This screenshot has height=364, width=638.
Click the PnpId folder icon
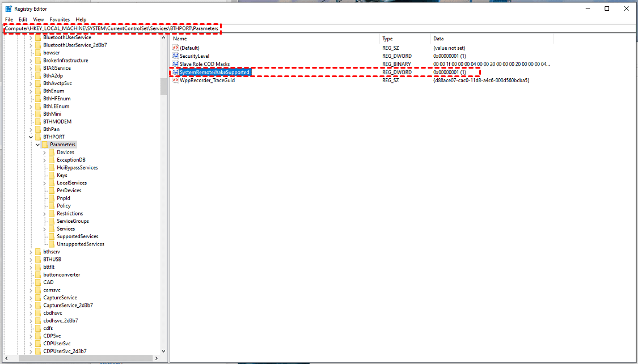[x=51, y=198]
